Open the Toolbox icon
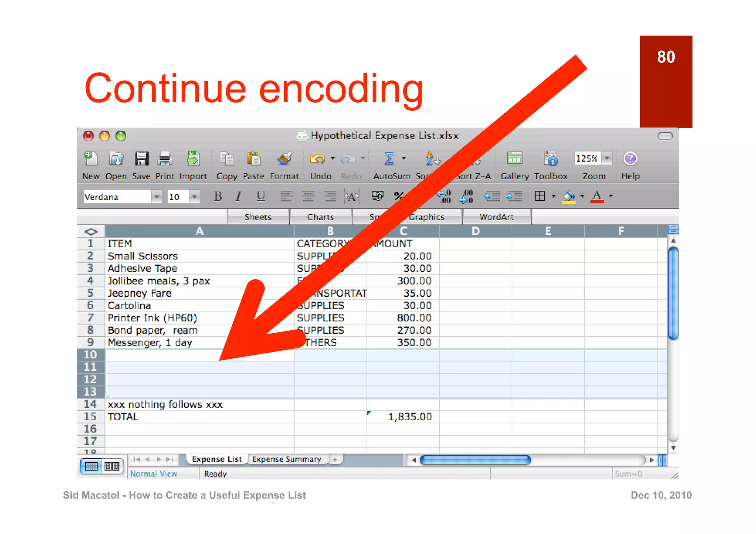This screenshot has width=756, height=534. coord(551,159)
